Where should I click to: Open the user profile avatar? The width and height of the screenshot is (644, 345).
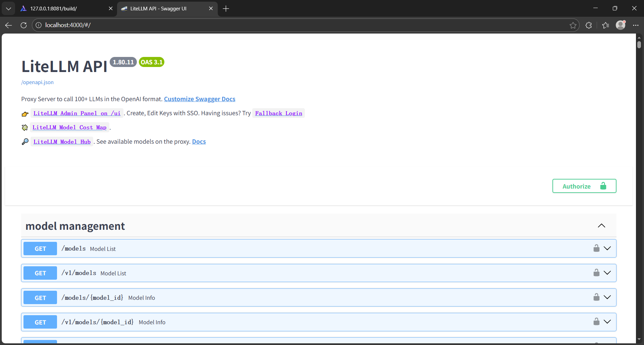click(621, 25)
